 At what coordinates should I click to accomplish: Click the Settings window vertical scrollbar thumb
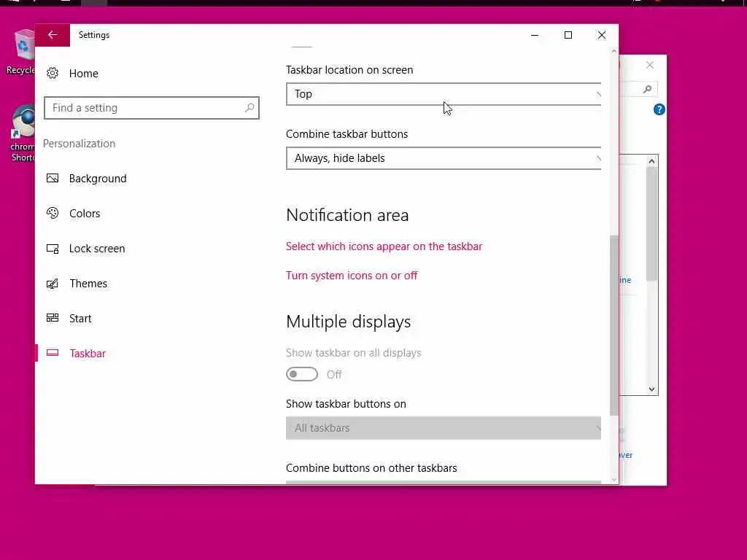(614, 325)
